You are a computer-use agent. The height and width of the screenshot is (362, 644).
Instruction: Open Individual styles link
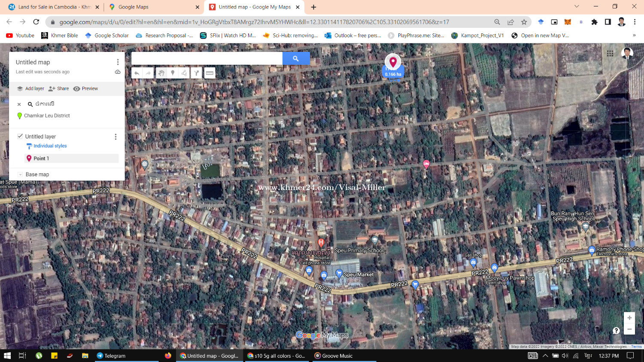pyautogui.click(x=50, y=146)
